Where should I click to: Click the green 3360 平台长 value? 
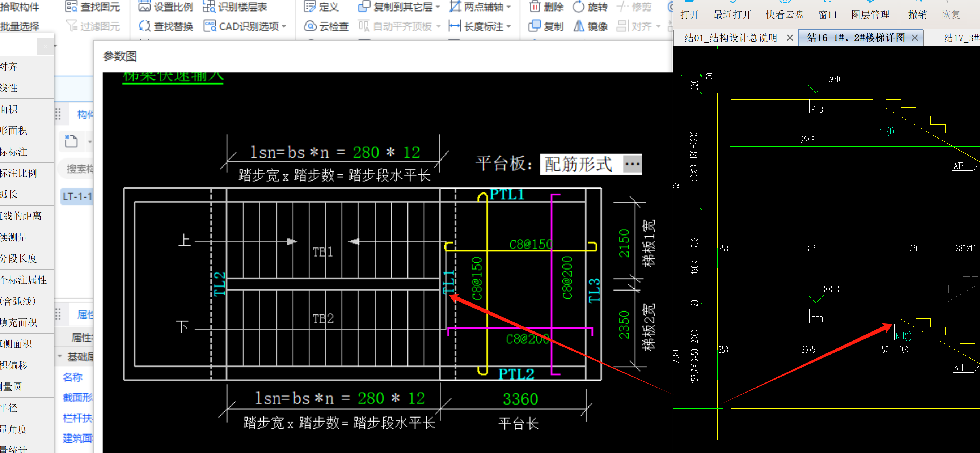click(x=520, y=399)
